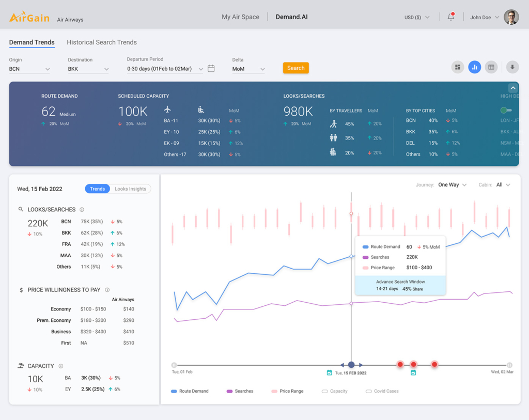Collapse the route demand summary panel

click(x=512, y=88)
